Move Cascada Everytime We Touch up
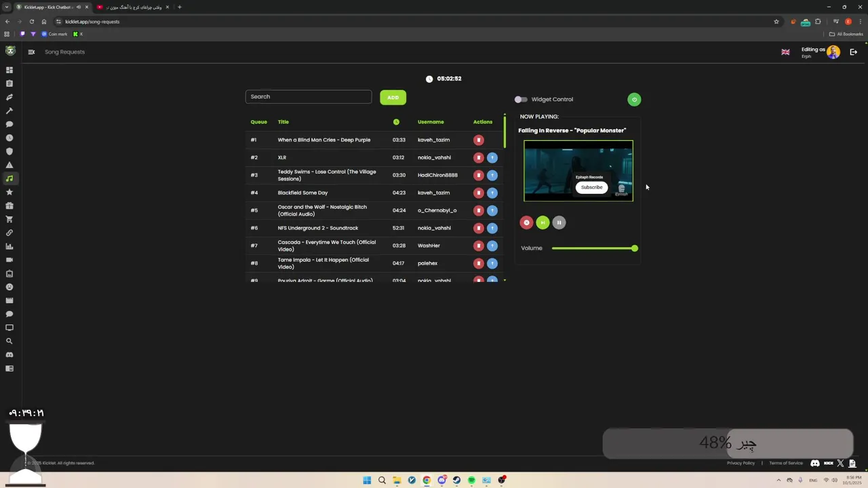 click(492, 245)
